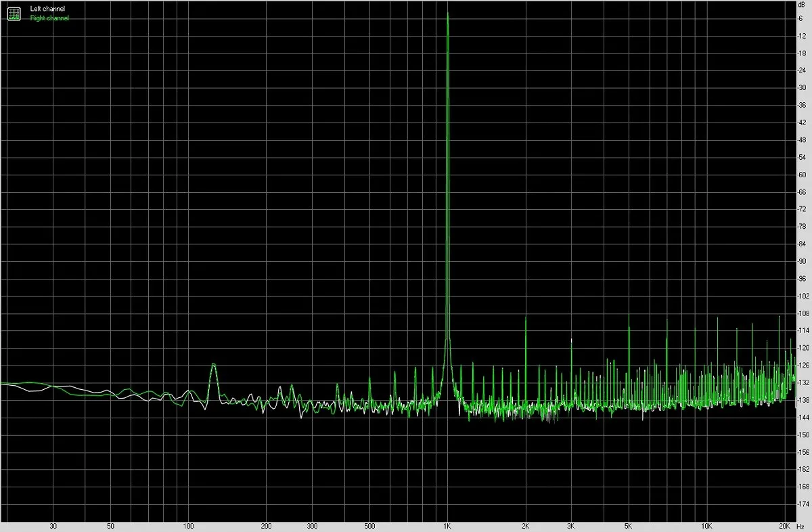
Task: Select the "Left channel" legend label
Action: (x=47, y=9)
